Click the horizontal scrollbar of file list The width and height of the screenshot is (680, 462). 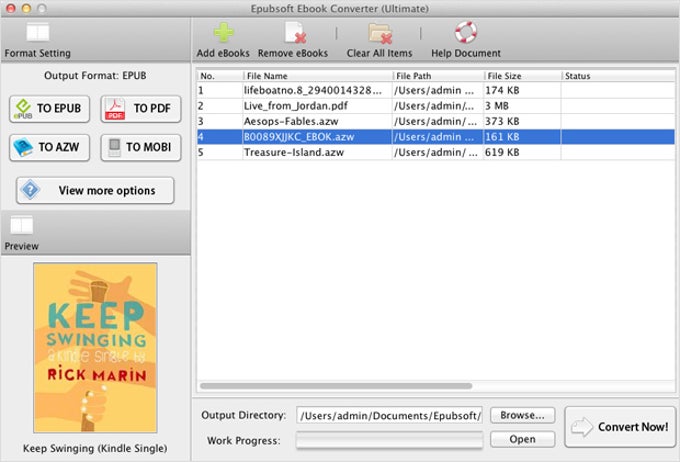pyautogui.click(x=336, y=386)
